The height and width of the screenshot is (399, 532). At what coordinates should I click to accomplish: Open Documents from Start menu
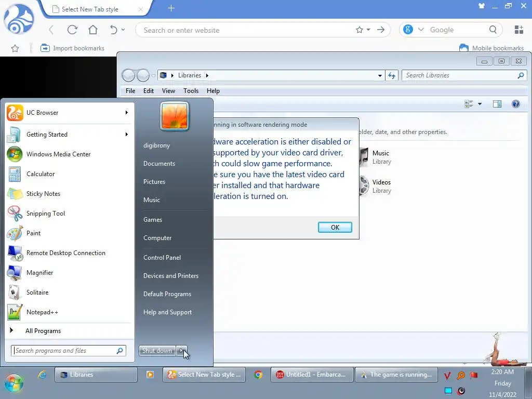[x=159, y=164]
